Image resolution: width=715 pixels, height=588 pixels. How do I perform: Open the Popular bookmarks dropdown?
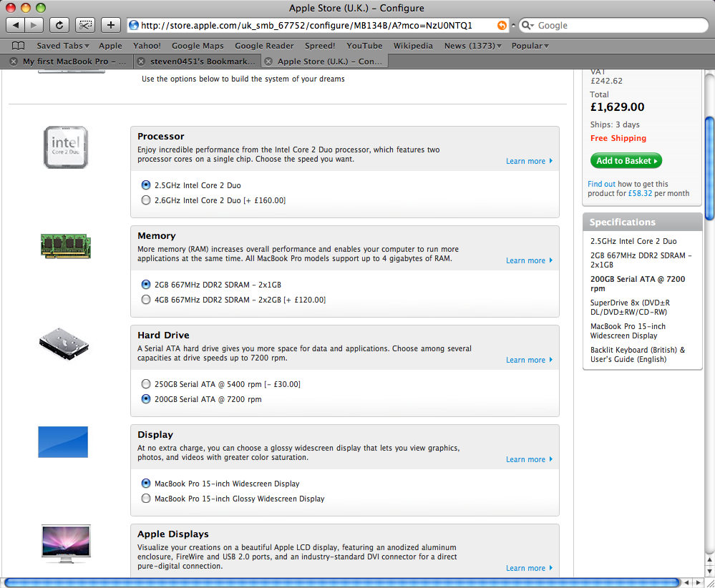click(x=530, y=46)
